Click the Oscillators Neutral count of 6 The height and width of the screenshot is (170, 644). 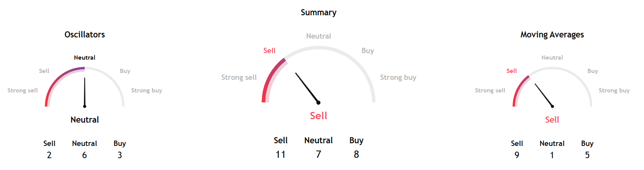[84, 155]
